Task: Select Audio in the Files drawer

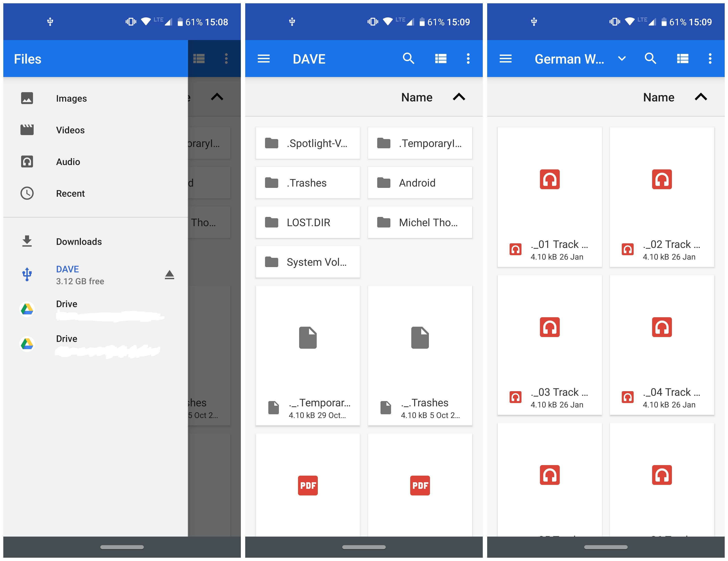Action: (68, 162)
